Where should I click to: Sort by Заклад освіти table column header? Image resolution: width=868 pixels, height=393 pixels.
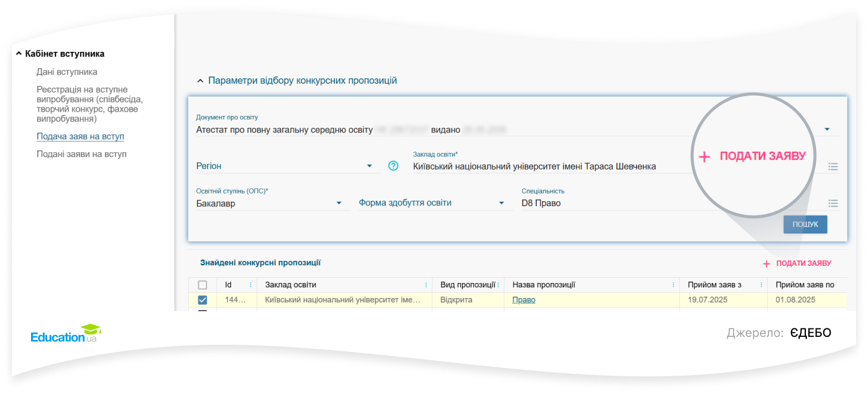[x=291, y=285]
